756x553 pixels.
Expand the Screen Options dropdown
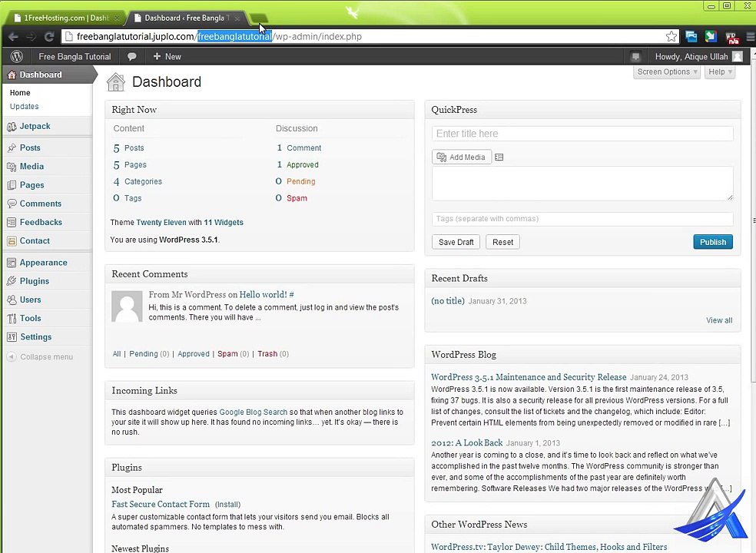tap(666, 72)
